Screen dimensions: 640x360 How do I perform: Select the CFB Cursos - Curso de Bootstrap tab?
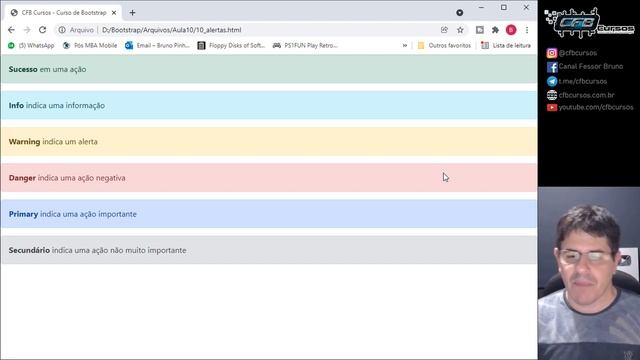63,13
